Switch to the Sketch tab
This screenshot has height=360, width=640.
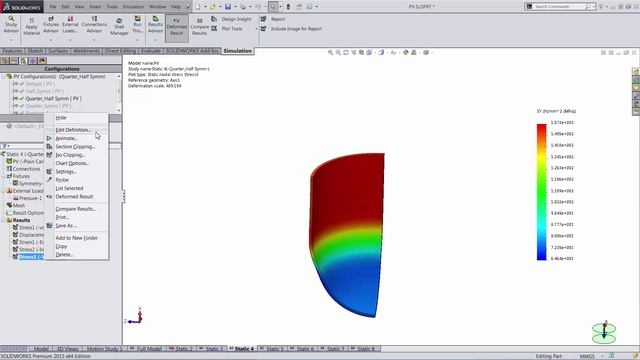(35, 51)
